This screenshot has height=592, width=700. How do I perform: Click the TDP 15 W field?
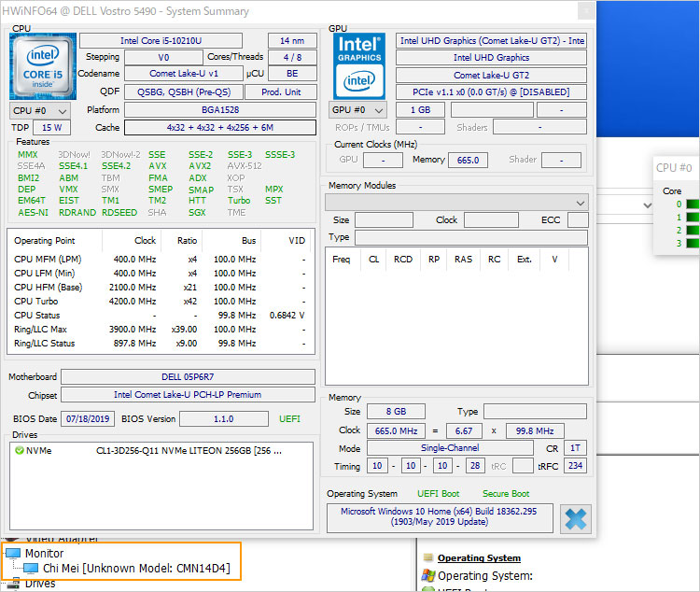point(51,128)
